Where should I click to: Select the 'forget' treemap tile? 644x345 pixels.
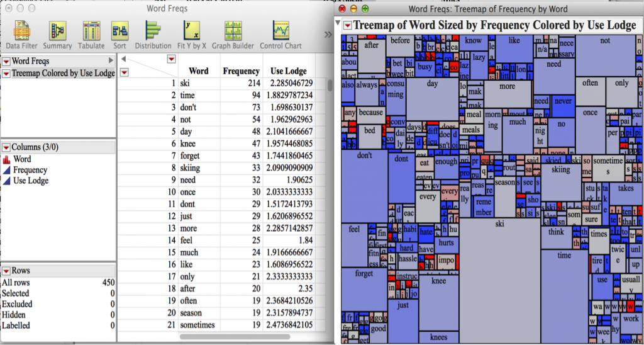point(364,289)
